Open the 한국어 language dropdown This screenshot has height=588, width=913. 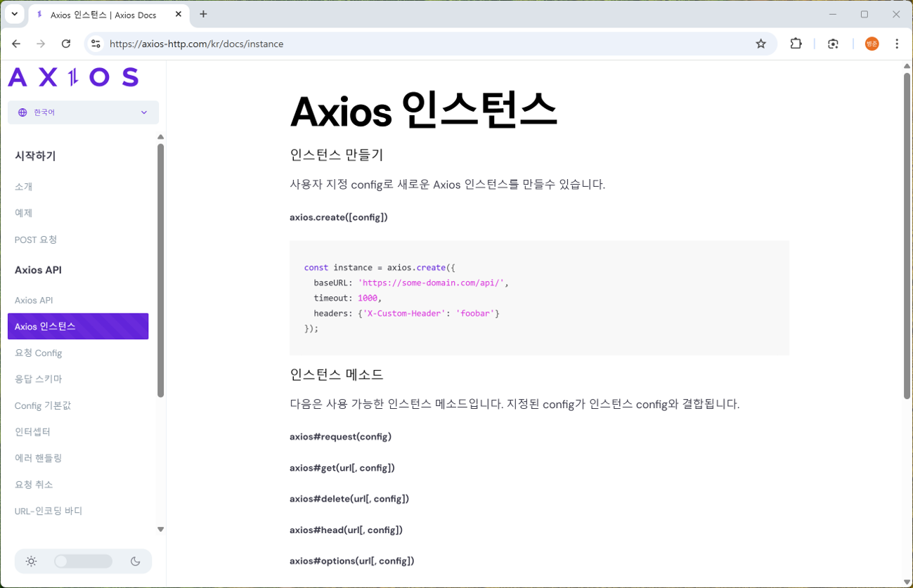click(83, 112)
